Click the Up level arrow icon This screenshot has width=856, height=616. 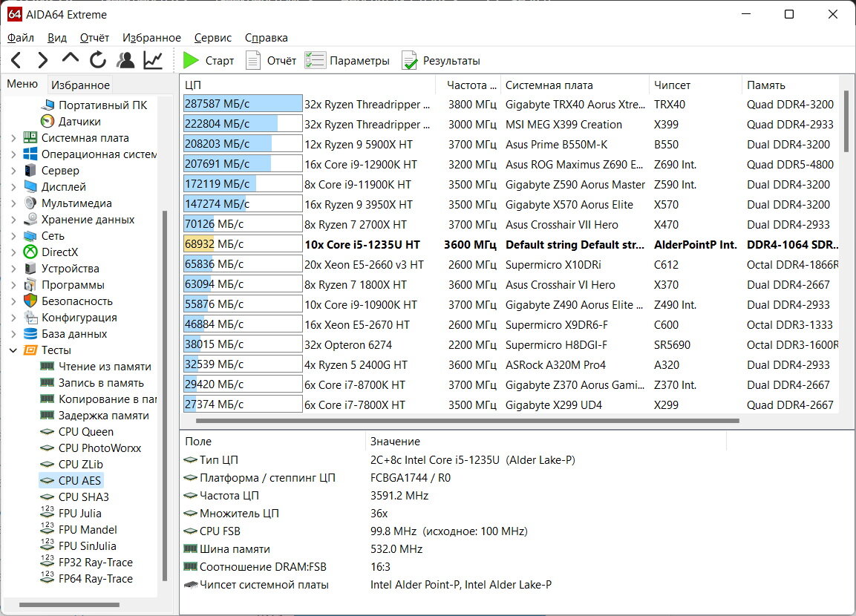71,59
